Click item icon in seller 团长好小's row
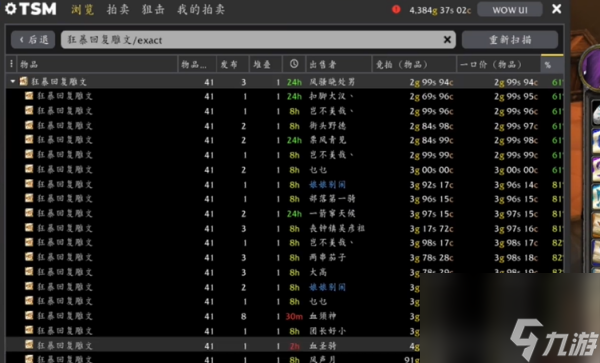 tap(29, 330)
